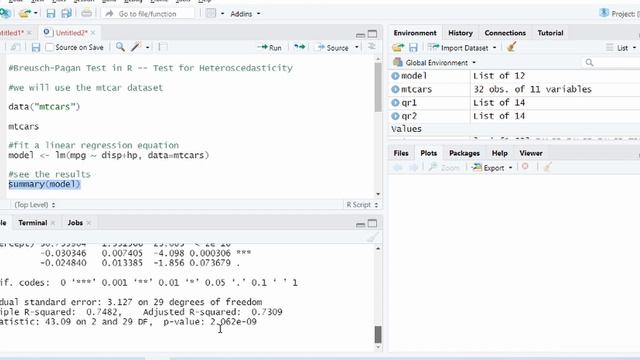Click the highlighted summary(model) line
The image size is (640, 360).
pos(44,184)
